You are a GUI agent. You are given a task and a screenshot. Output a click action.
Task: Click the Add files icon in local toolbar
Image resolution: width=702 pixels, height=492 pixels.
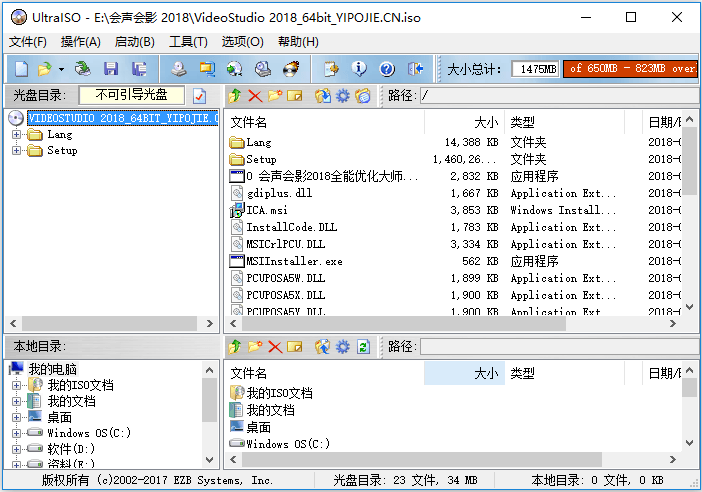coord(322,347)
